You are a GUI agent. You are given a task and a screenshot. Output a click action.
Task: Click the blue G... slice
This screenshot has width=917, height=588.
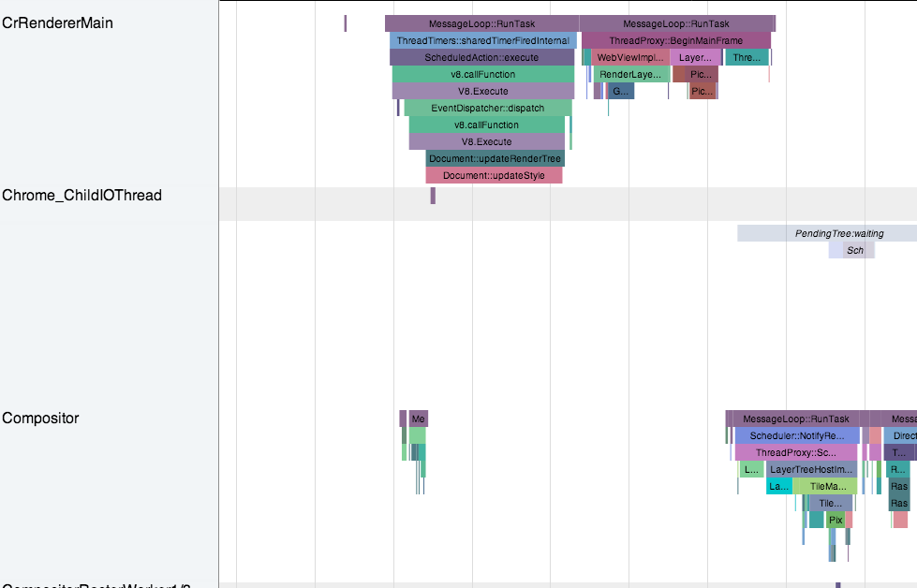(620, 92)
